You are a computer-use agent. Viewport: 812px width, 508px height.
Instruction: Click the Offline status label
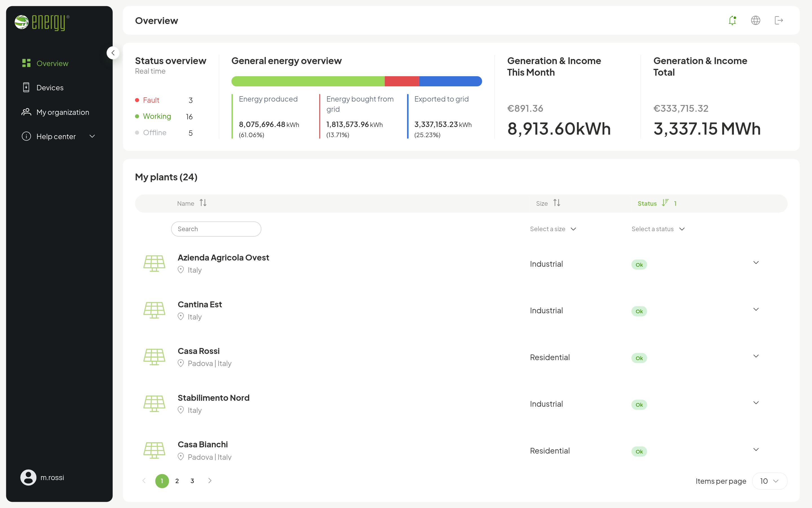tap(155, 133)
